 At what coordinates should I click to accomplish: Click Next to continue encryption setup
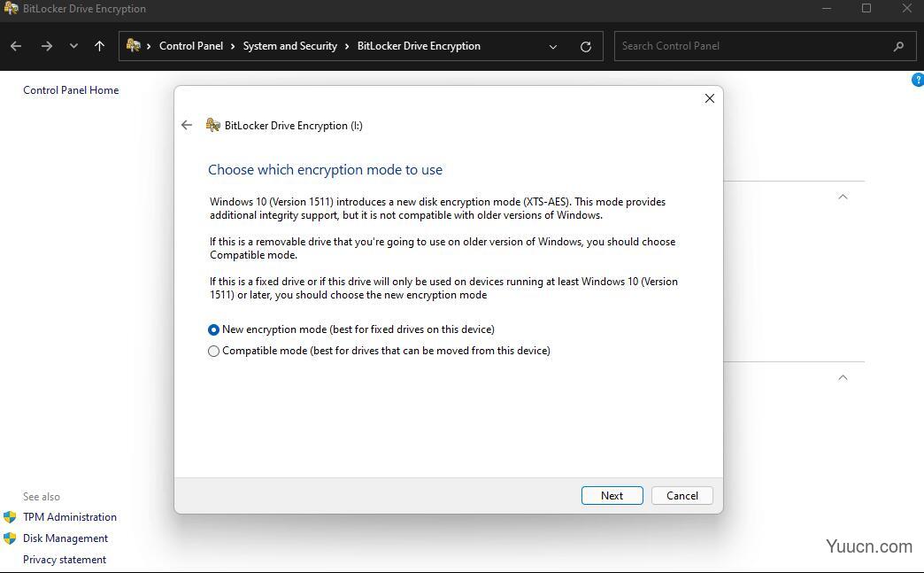click(x=612, y=496)
